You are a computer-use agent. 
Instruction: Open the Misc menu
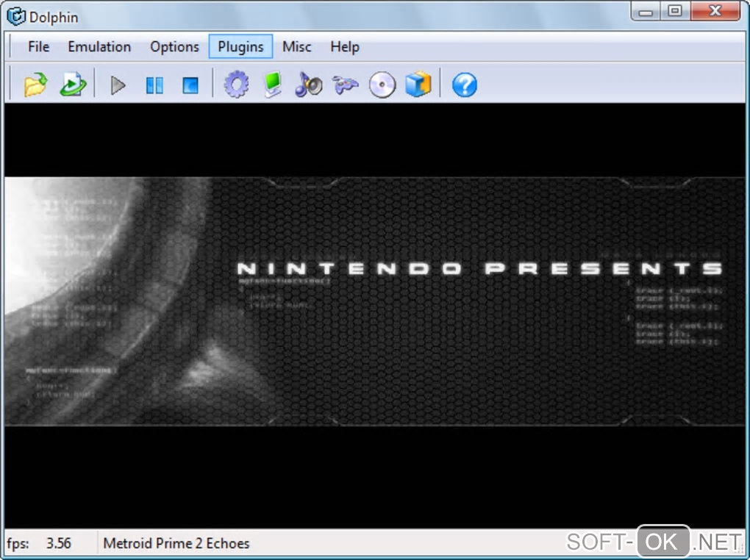296,47
